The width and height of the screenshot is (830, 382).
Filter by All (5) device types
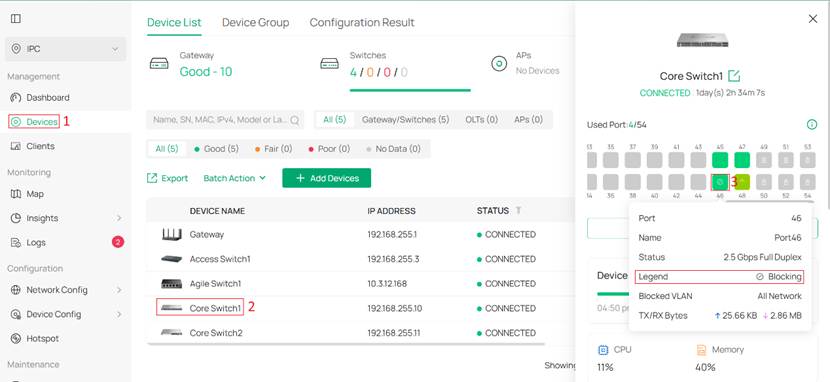click(x=335, y=120)
